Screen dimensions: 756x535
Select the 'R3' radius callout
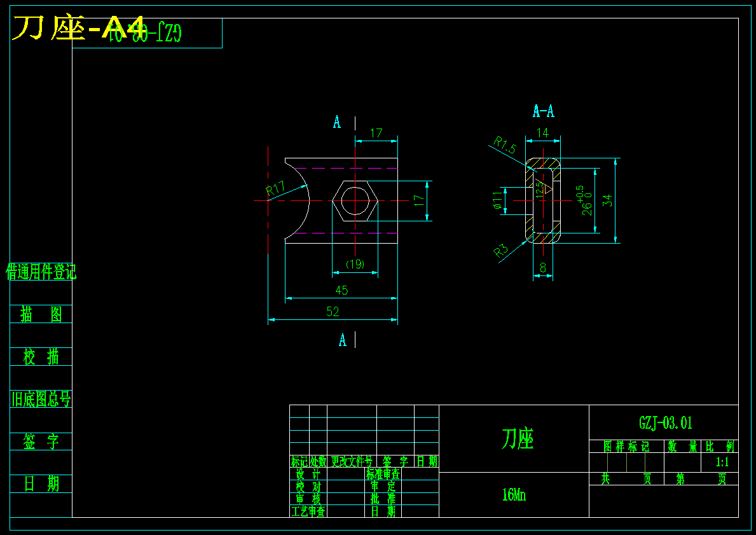pyautogui.click(x=501, y=251)
